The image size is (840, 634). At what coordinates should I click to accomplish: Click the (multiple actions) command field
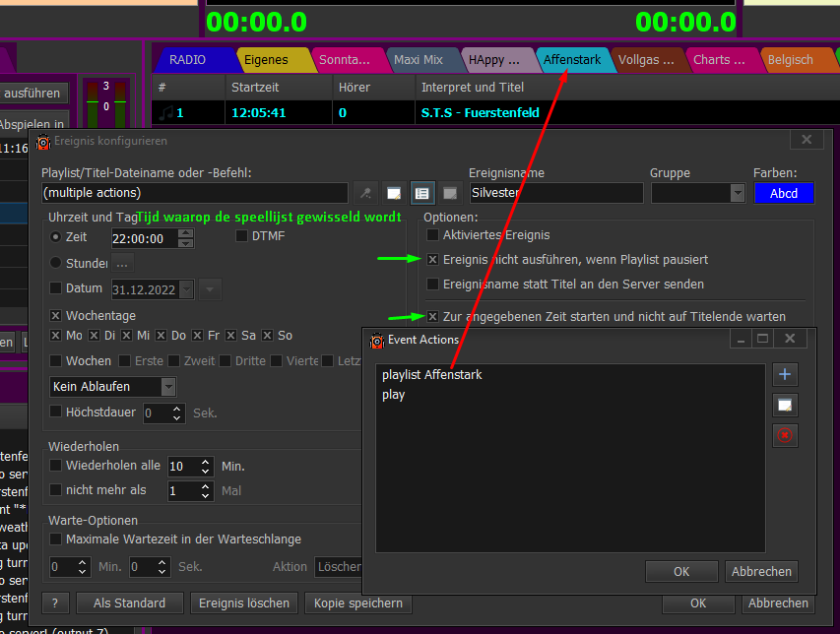point(195,193)
